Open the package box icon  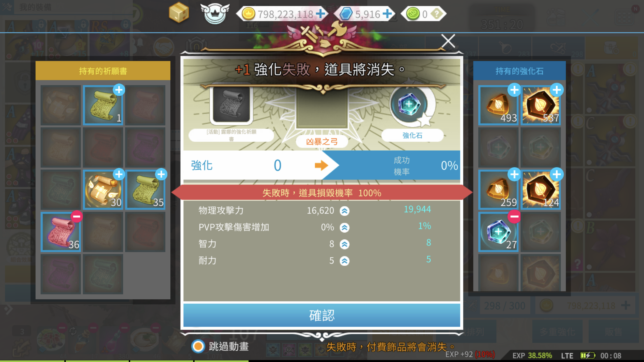tap(179, 13)
